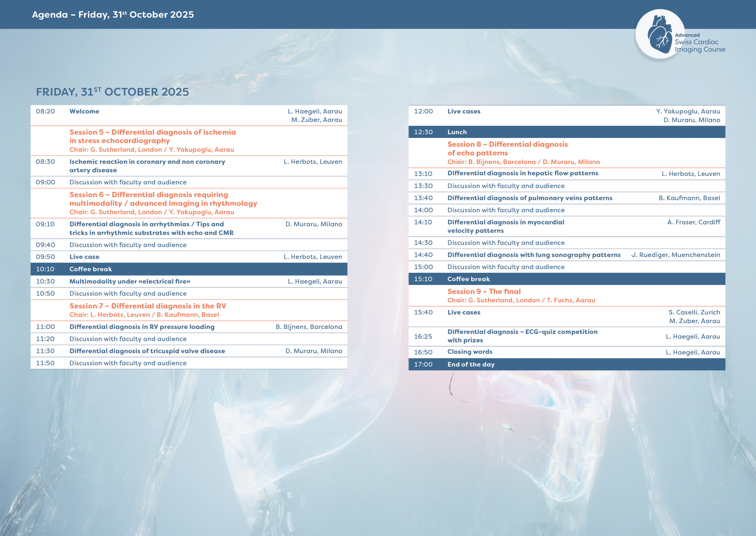Click the Session 7 RV heading

click(x=148, y=306)
